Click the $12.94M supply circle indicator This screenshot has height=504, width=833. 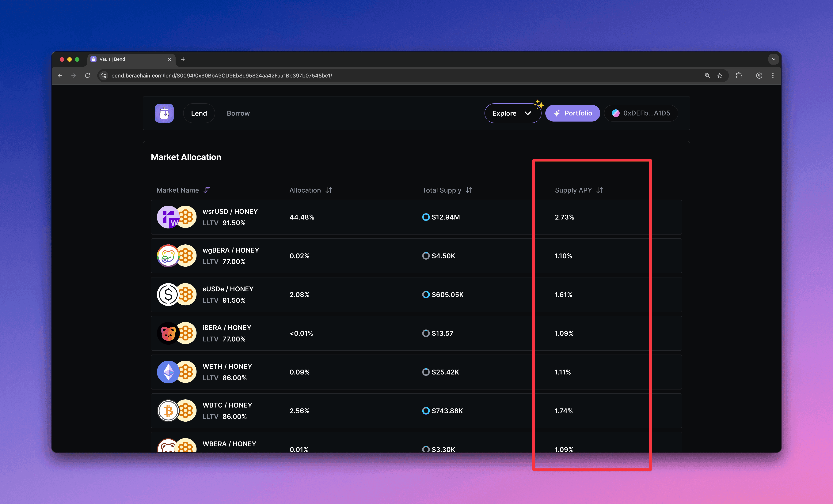pos(426,217)
